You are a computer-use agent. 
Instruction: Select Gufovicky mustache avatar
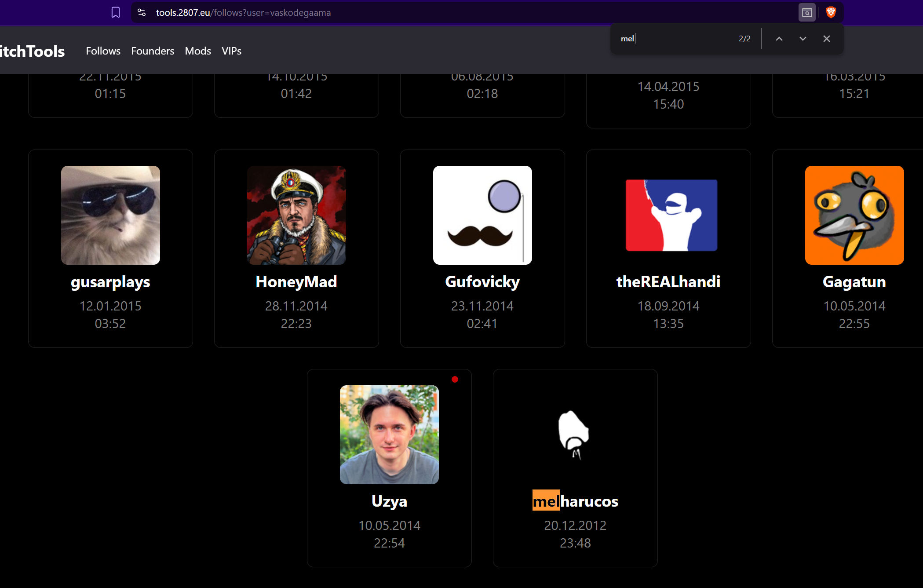pyautogui.click(x=482, y=215)
